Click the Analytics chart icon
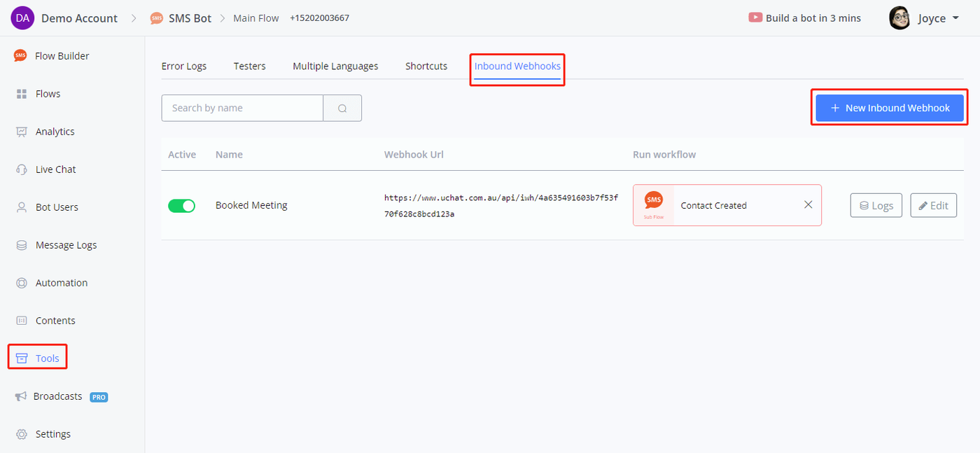980x453 pixels. (x=22, y=132)
